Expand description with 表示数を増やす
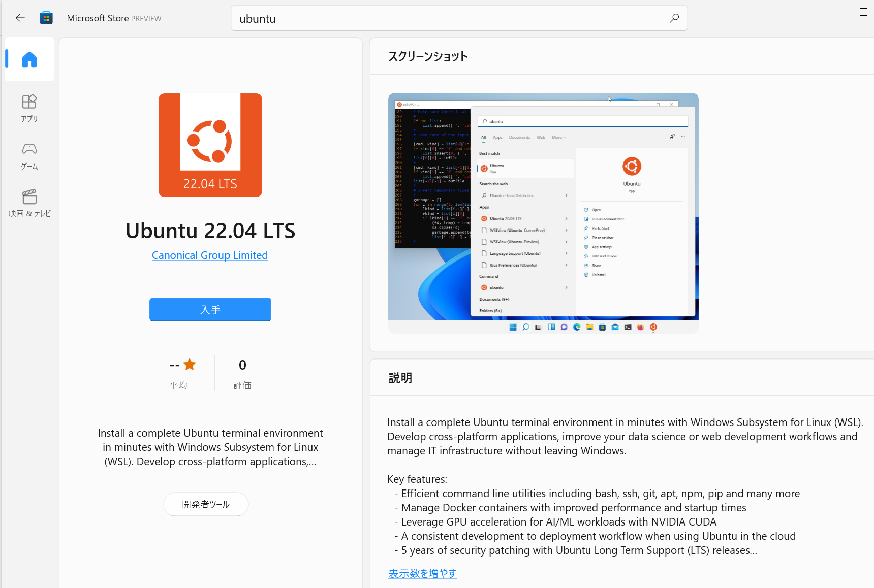 (422, 573)
